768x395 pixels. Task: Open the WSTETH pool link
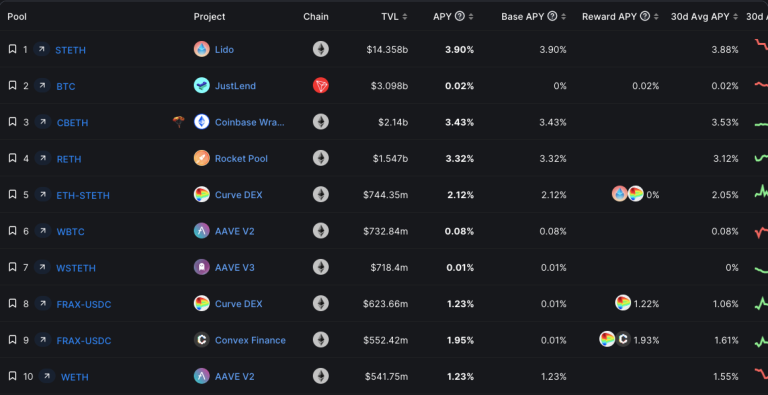(x=76, y=268)
